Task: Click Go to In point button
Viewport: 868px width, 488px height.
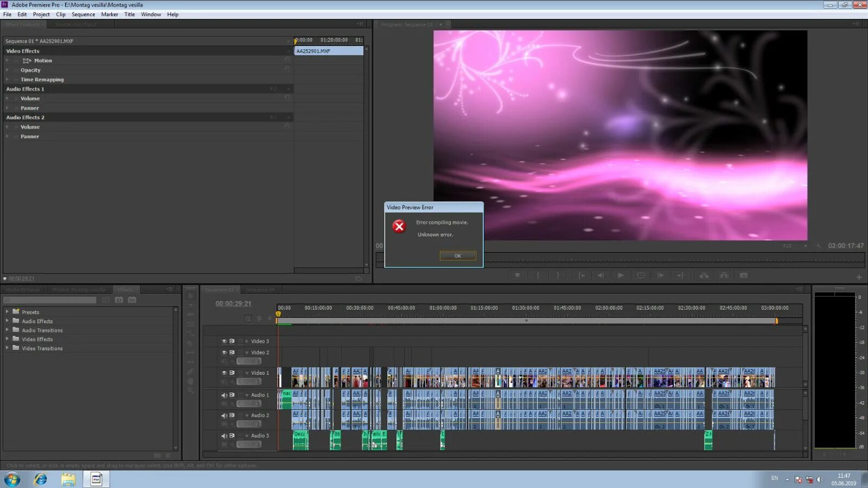Action: (x=581, y=275)
